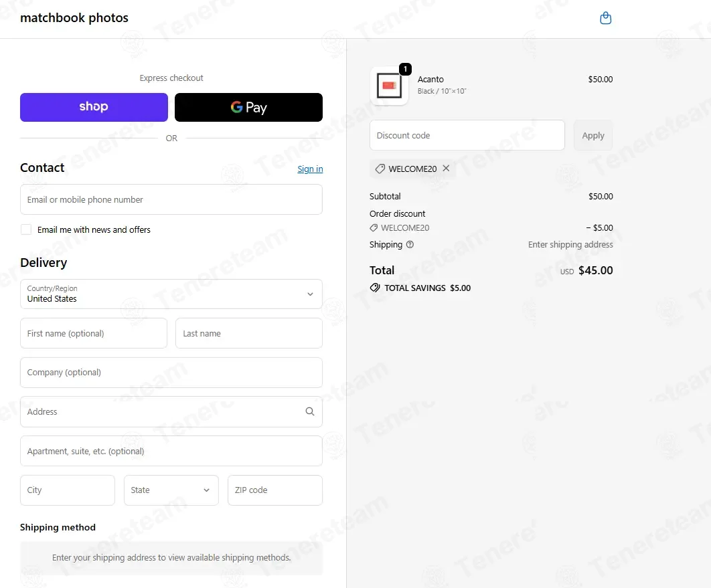Click the item quantity badge on product
This screenshot has width=711, height=588.
coord(405,69)
